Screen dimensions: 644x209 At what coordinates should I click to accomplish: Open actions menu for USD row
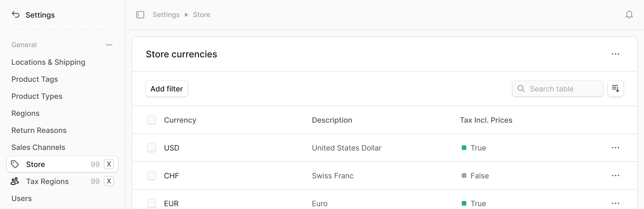(615, 148)
